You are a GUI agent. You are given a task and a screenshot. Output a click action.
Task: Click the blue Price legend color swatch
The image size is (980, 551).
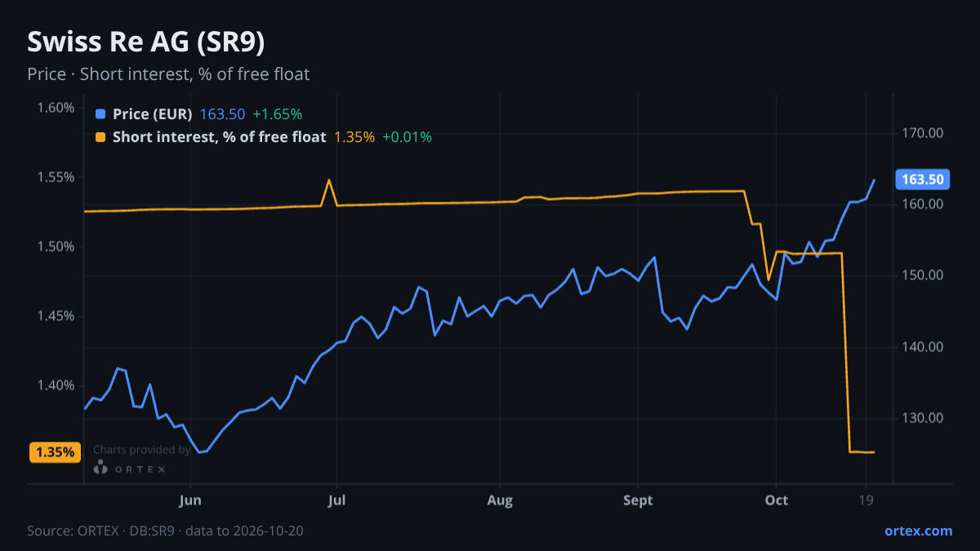coord(100,114)
